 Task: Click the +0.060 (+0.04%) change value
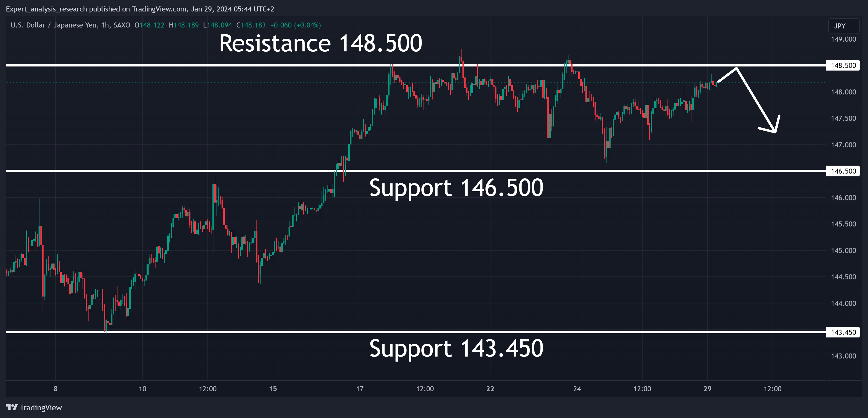[x=295, y=25]
